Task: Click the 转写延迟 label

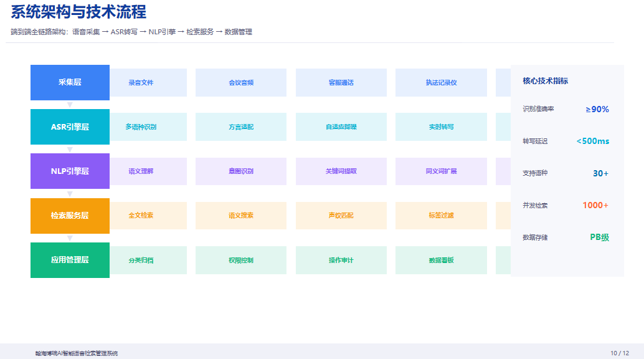Action: click(x=535, y=141)
